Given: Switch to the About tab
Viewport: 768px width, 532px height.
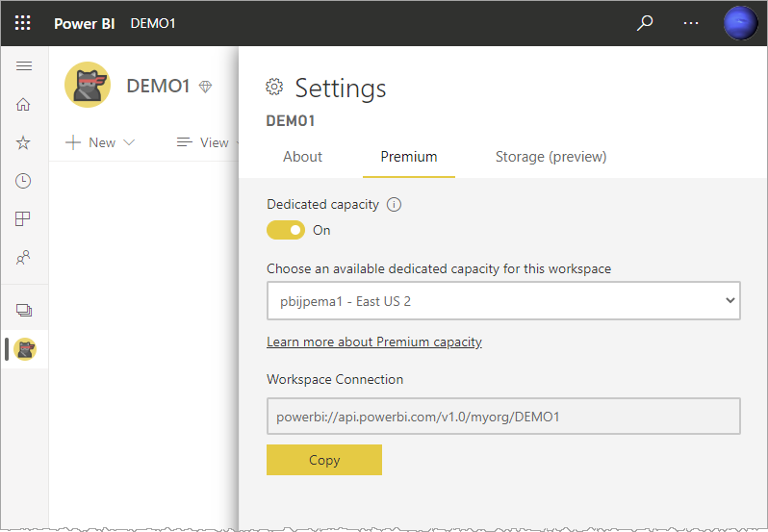Looking at the screenshot, I should coord(302,157).
